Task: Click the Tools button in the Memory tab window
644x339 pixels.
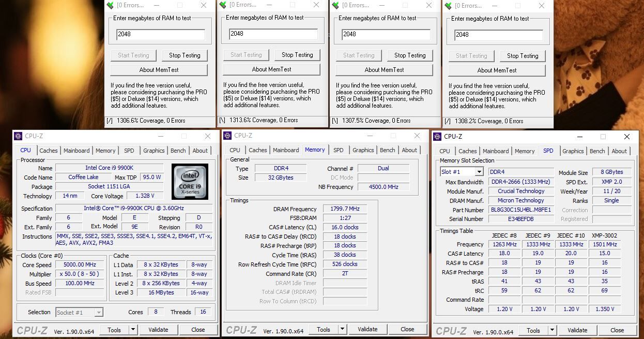Action: (324, 329)
